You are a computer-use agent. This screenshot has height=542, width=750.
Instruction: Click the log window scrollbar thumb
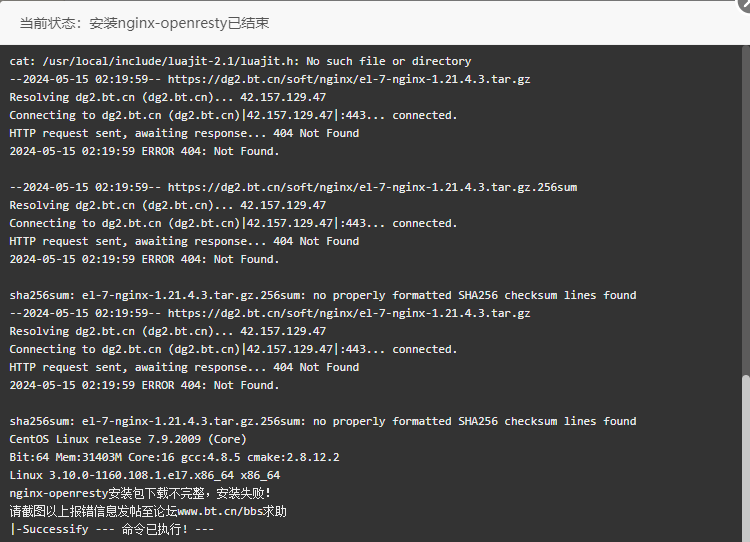click(746, 458)
